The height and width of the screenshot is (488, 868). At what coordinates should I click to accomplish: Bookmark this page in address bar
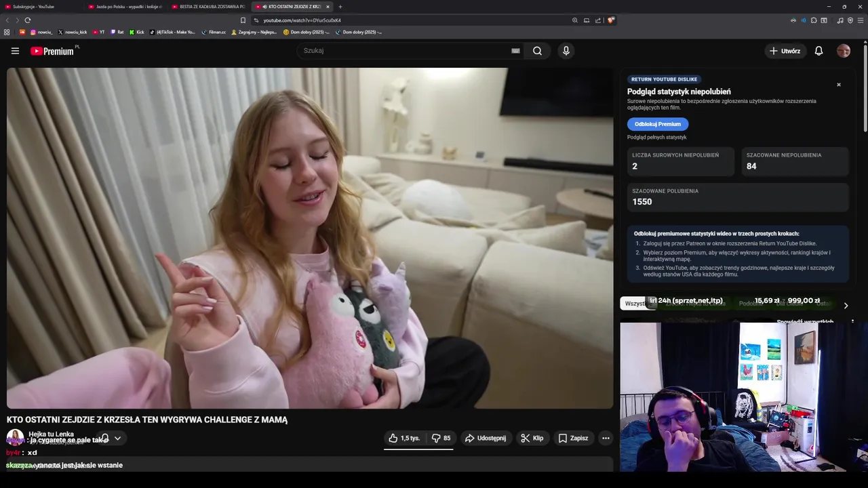[243, 20]
